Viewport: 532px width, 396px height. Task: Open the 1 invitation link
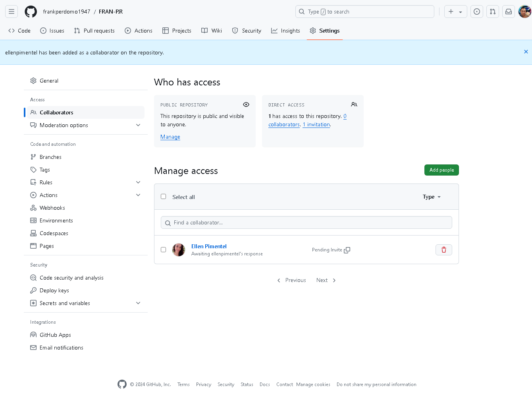click(316, 124)
